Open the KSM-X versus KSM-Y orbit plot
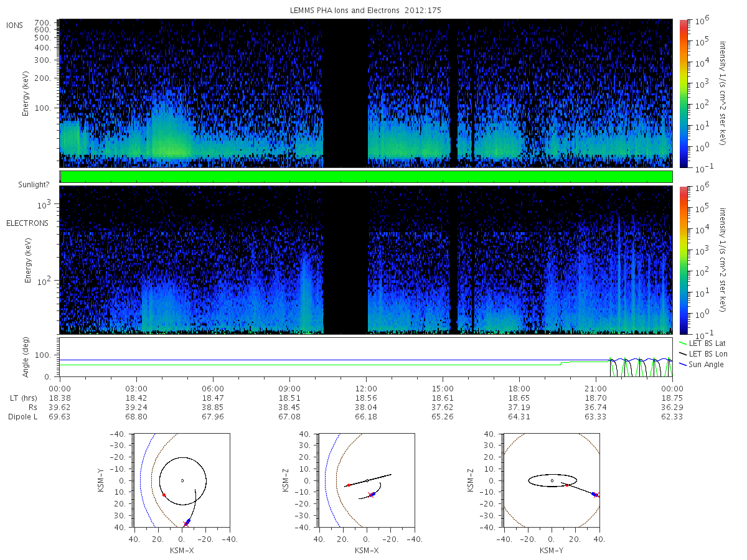The width and height of the screenshot is (747, 560). 182,480
